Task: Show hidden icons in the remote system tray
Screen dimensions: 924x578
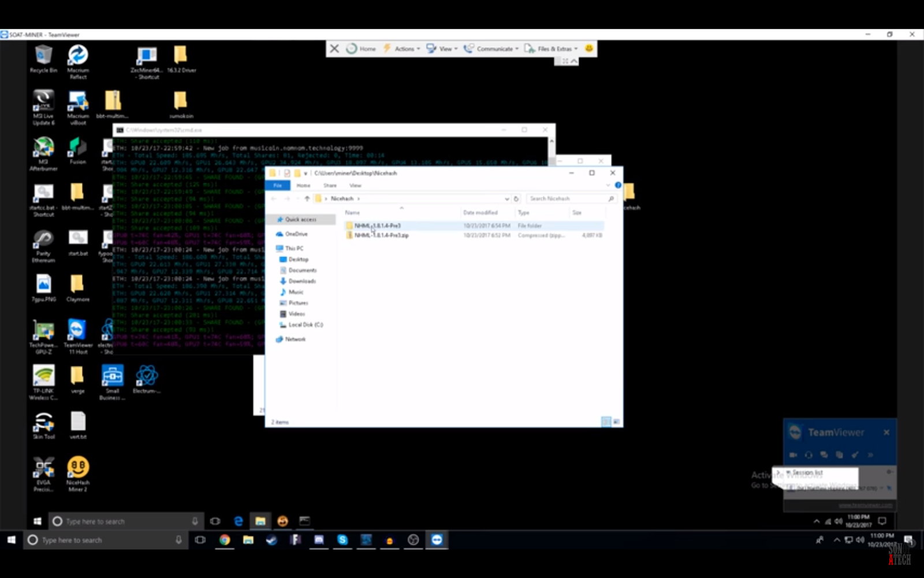Action: pyautogui.click(x=817, y=521)
